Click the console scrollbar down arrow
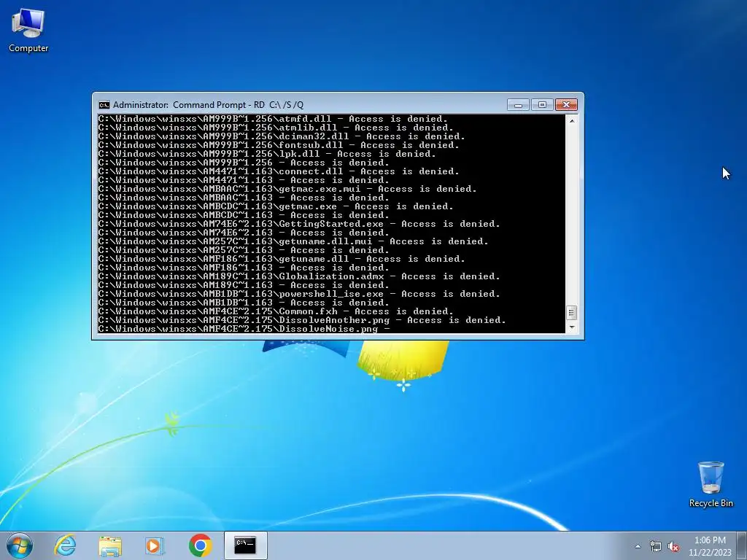This screenshot has height=560, width=747. [572, 327]
